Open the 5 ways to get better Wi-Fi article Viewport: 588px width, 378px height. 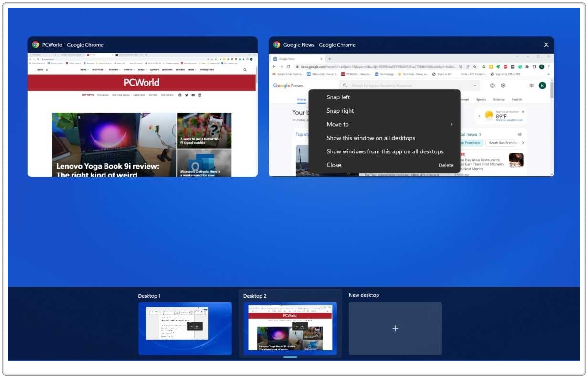[x=204, y=130]
